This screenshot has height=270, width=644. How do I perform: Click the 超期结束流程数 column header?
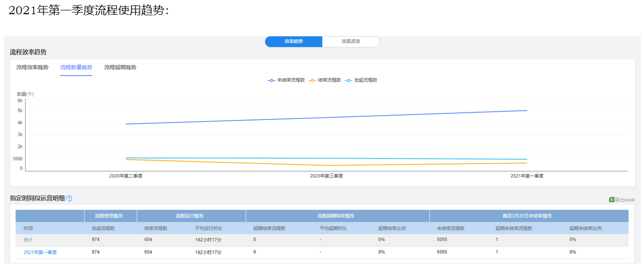(270, 228)
